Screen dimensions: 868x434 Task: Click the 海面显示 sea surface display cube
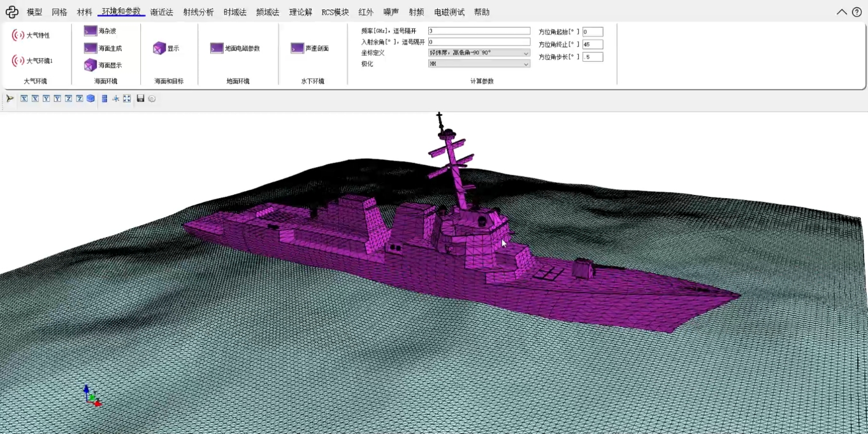[90, 65]
